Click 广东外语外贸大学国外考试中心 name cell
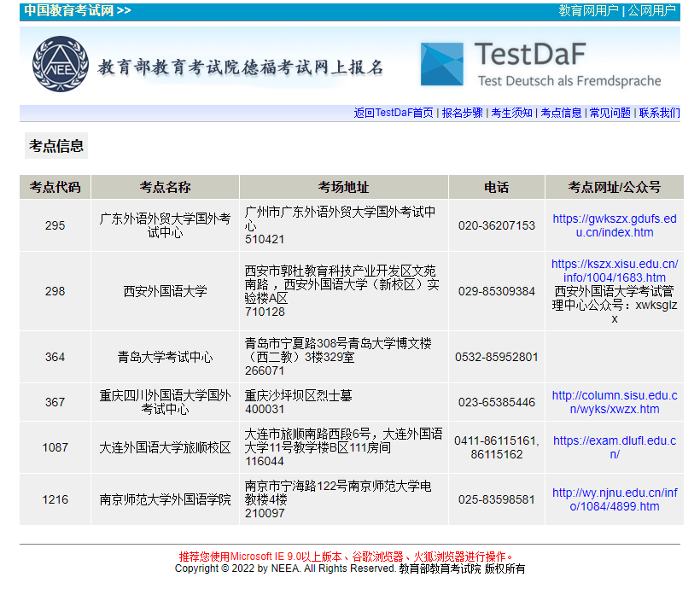Screen dimensions: 700x589 click(x=165, y=225)
